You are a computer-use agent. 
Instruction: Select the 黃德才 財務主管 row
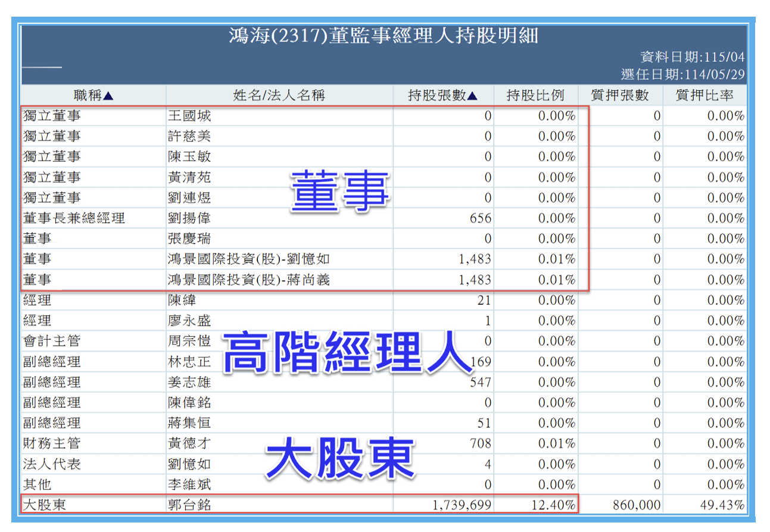point(384,444)
